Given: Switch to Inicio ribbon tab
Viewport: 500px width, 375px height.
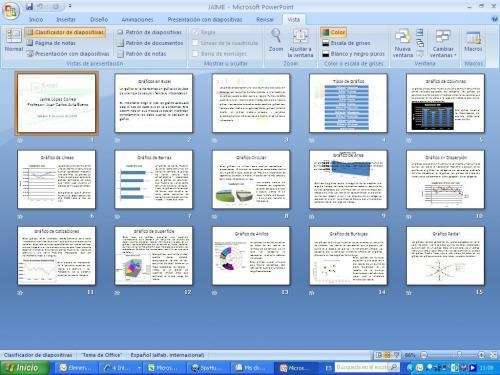Looking at the screenshot, I should [36, 20].
